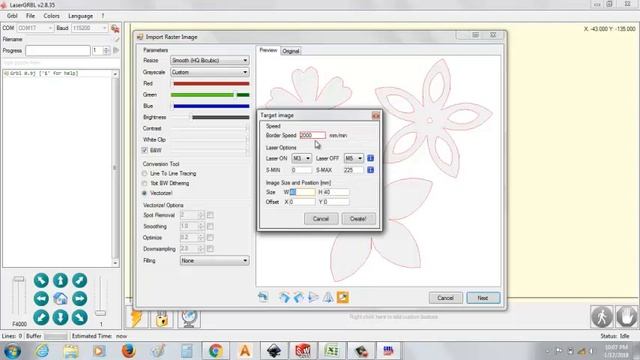Viewport: 640px width, 360px height.
Task: Open the Language menu
Action: point(80,16)
